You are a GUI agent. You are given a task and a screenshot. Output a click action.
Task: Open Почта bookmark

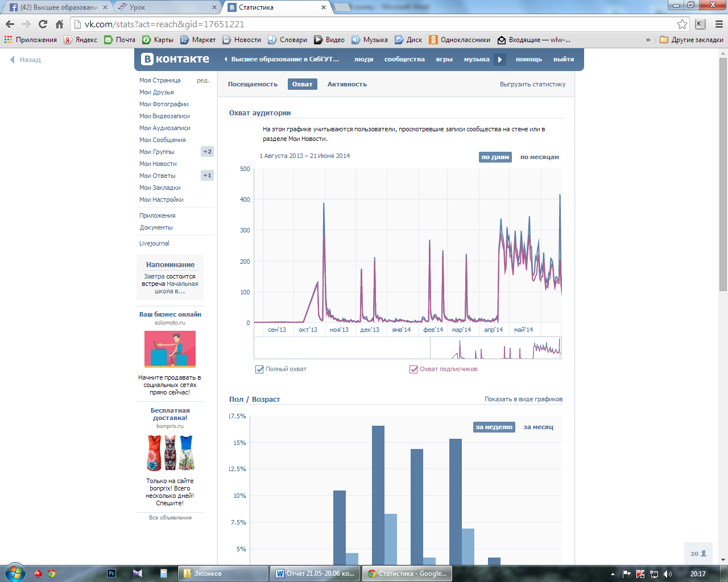tap(119, 40)
